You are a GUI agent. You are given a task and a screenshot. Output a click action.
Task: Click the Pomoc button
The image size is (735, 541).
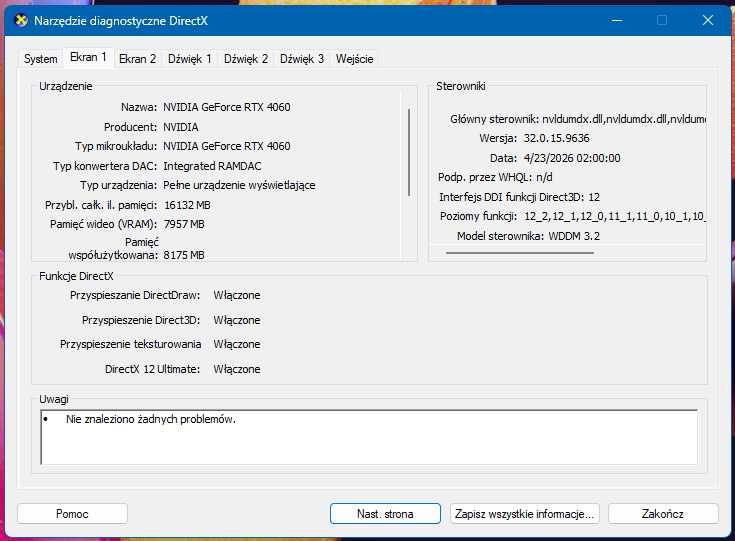point(72,514)
